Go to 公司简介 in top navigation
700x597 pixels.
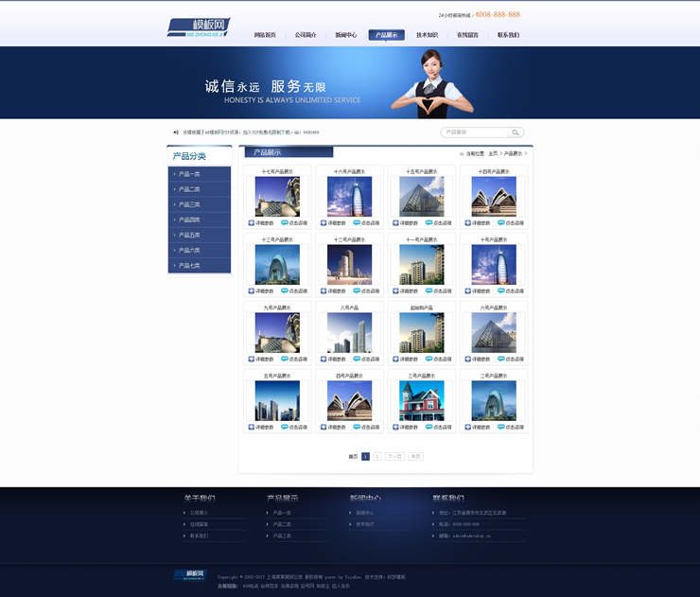tap(306, 35)
